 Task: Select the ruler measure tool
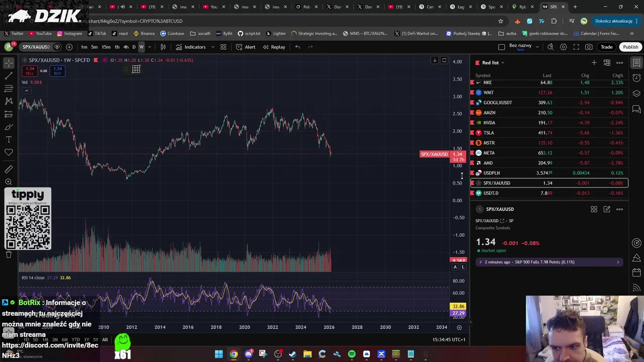(x=9, y=169)
